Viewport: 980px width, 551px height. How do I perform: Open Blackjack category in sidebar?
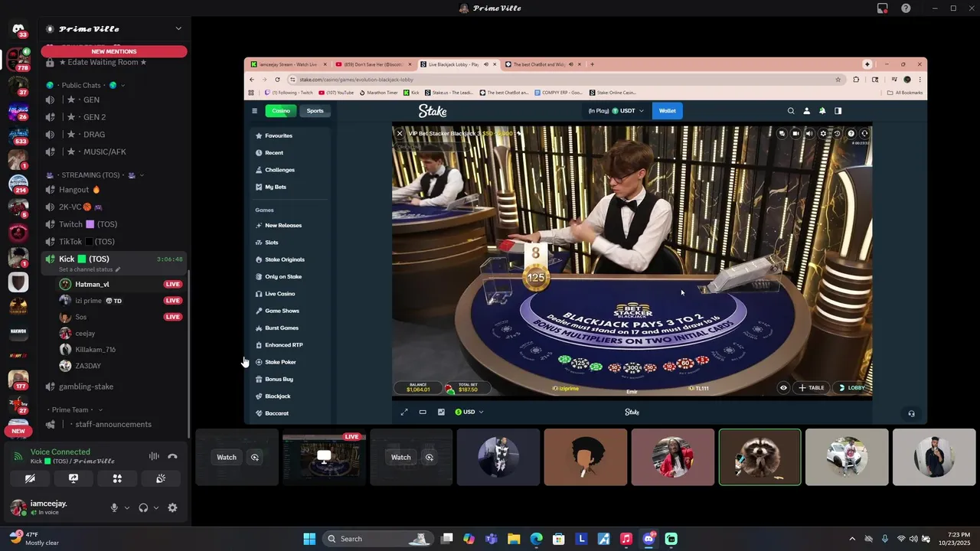(292, 396)
